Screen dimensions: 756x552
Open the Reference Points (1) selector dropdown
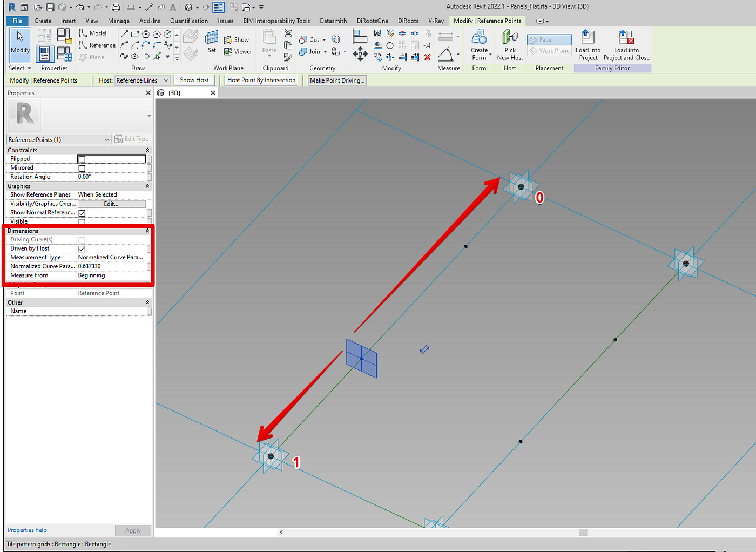click(x=59, y=139)
